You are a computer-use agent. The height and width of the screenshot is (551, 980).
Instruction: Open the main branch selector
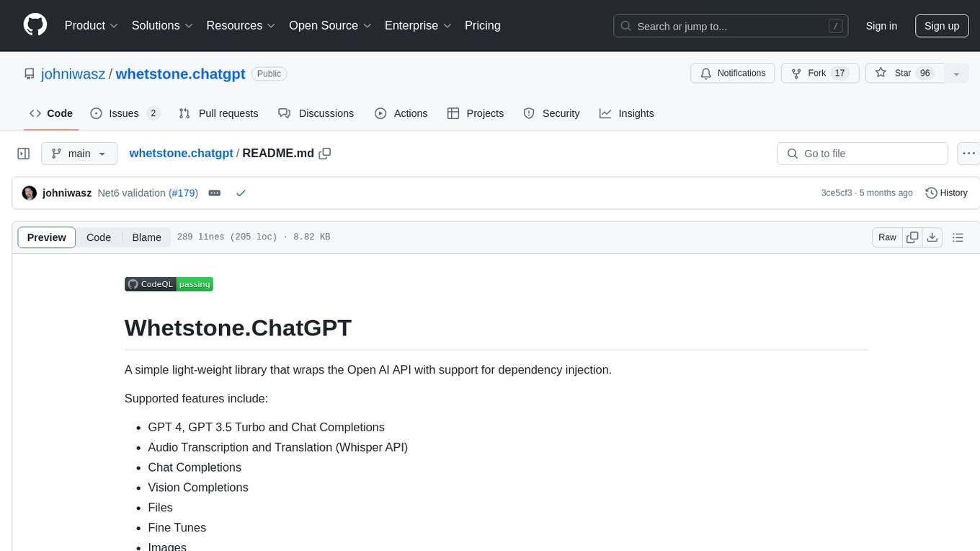click(x=79, y=154)
